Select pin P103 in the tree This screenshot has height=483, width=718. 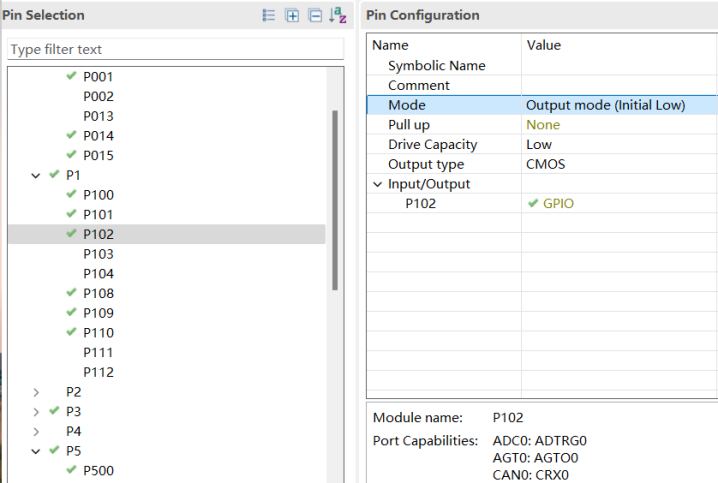[x=98, y=254]
